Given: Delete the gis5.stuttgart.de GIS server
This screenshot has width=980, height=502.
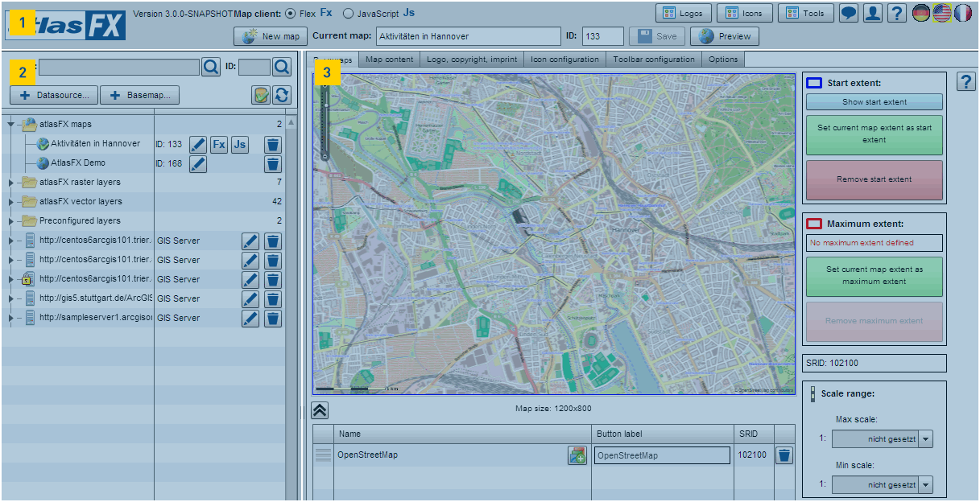Looking at the screenshot, I should (274, 298).
